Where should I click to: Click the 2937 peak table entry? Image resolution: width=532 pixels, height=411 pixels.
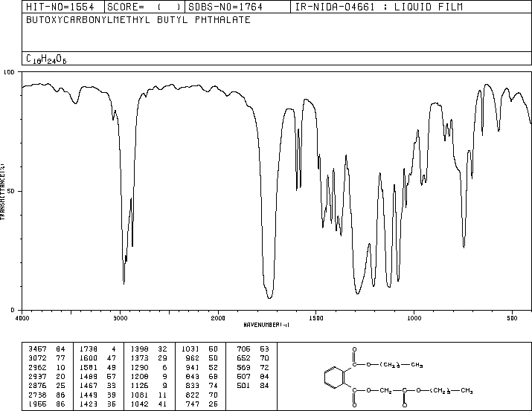pyautogui.click(x=47, y=376)
